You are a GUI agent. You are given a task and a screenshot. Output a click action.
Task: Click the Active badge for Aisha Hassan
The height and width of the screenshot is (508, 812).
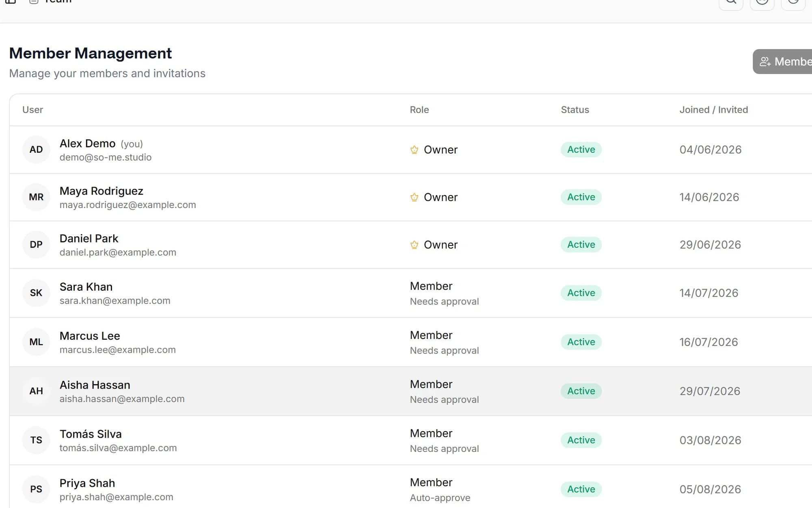581,391
